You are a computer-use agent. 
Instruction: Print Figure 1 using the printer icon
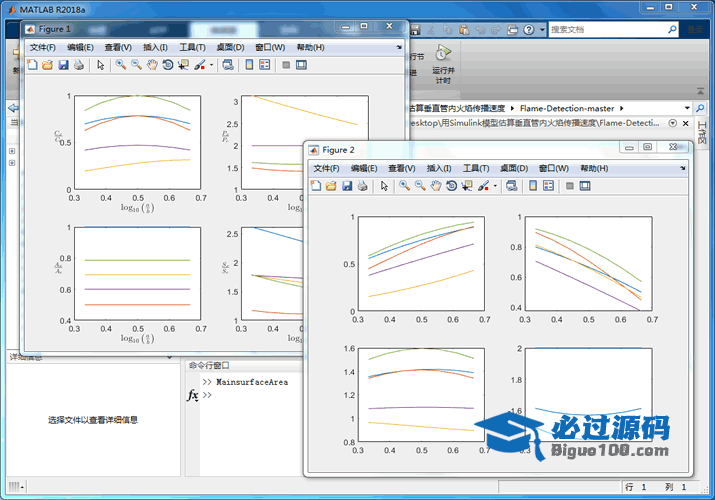pyautogui.click(x=78, y=65)
